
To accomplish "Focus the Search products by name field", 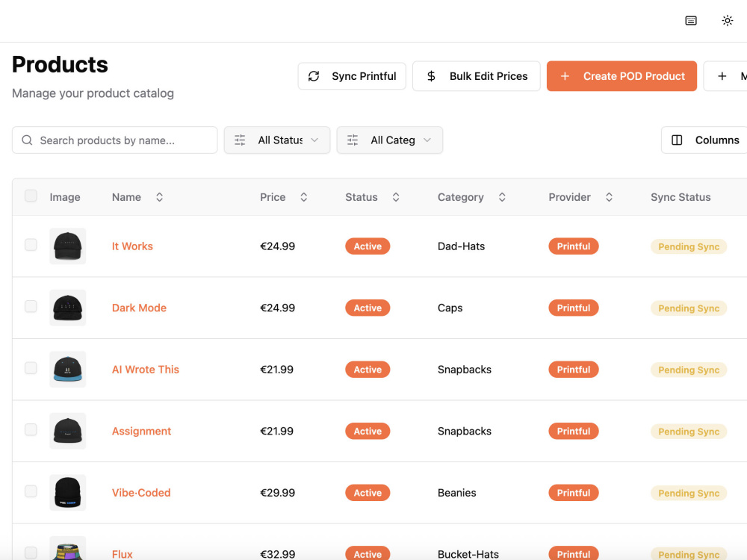I will 115,140.
